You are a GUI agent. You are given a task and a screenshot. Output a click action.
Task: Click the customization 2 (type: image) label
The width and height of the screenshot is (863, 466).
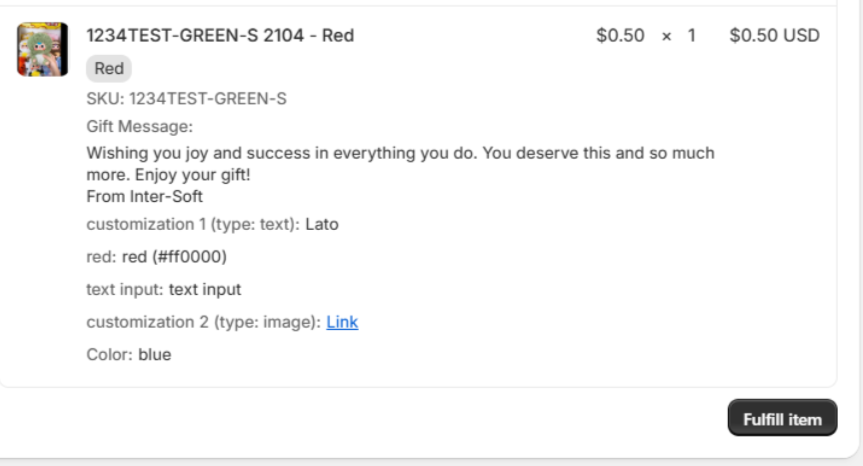[203, 322]
